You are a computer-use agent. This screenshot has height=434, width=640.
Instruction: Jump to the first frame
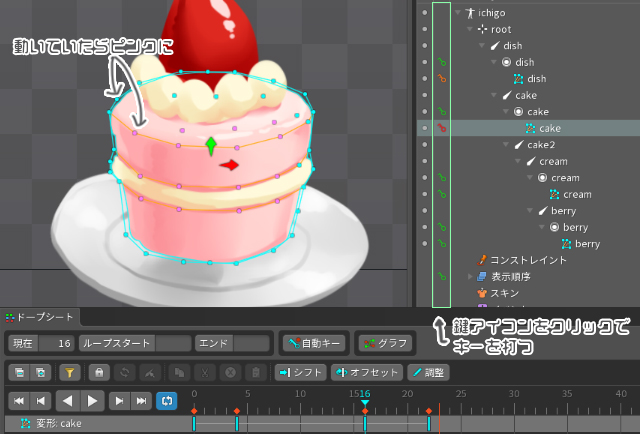tap(18, 400)
